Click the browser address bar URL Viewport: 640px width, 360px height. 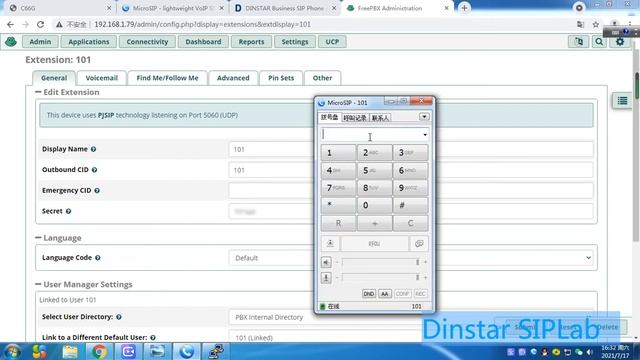202,24
